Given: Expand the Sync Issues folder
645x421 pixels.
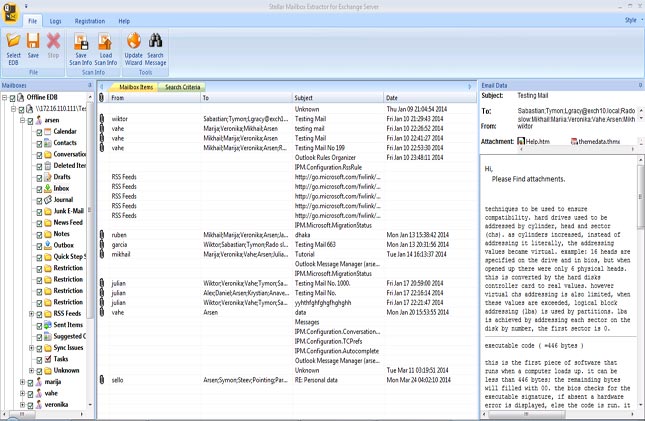Looking at the screenshot, I should (31, 348).
